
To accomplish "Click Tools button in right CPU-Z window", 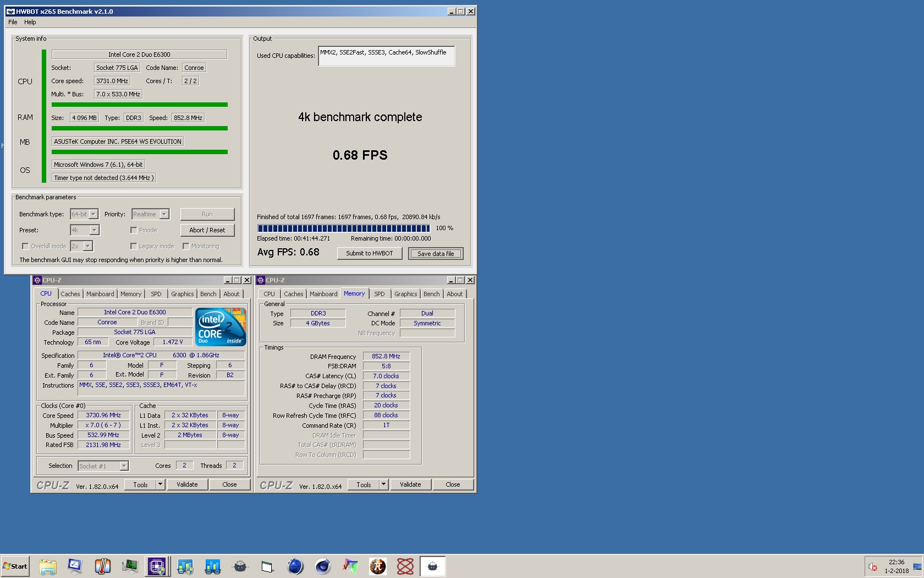I will tap(364, 484).
